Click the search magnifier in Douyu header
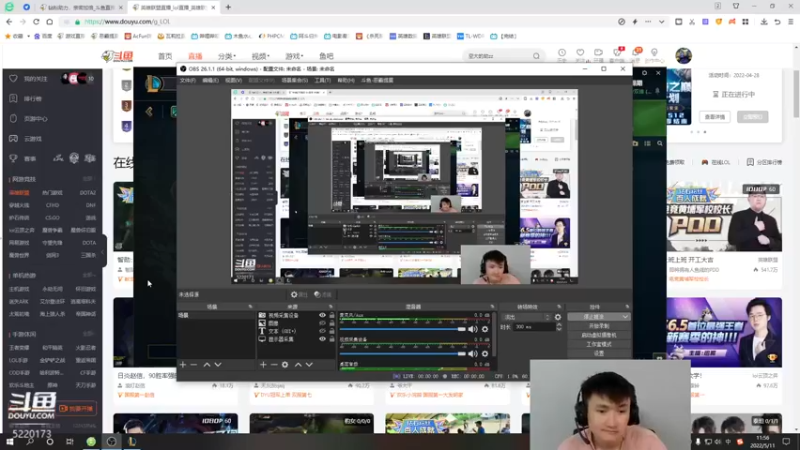The width and height of the screenshot is (800, 450). point(536,56)
